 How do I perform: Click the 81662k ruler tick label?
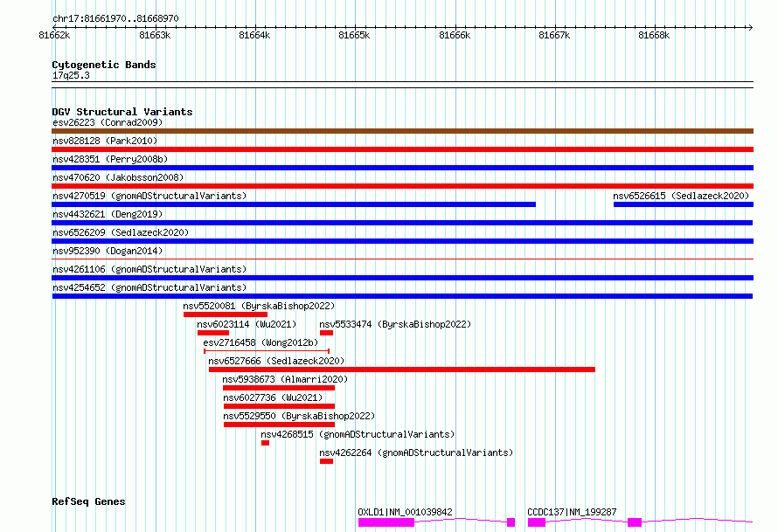pos(54,36)
